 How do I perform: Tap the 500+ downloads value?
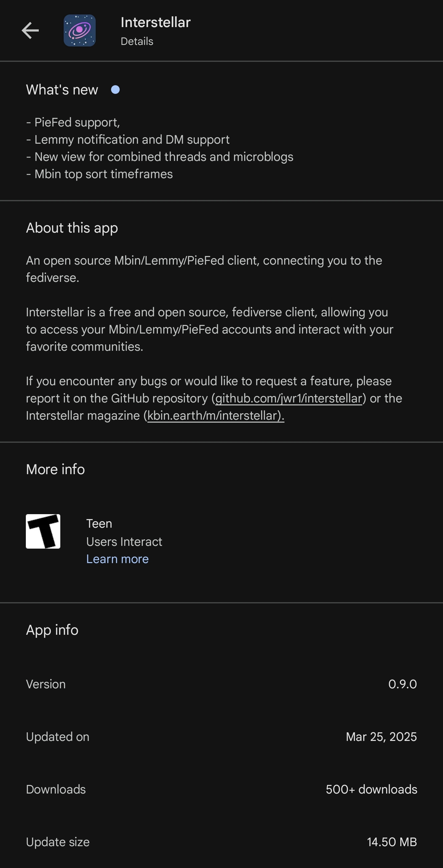[x=372, y=790]
